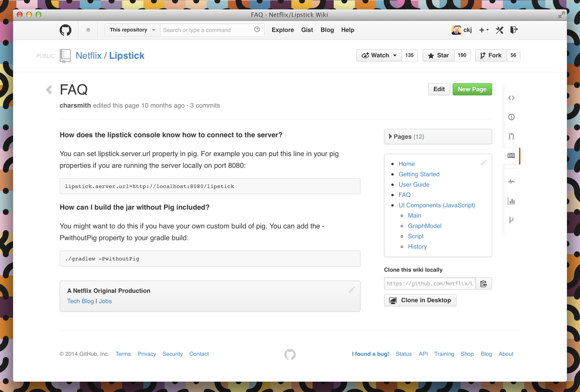Click the repository book icon
580x392 pixels.
click(65, 56)
